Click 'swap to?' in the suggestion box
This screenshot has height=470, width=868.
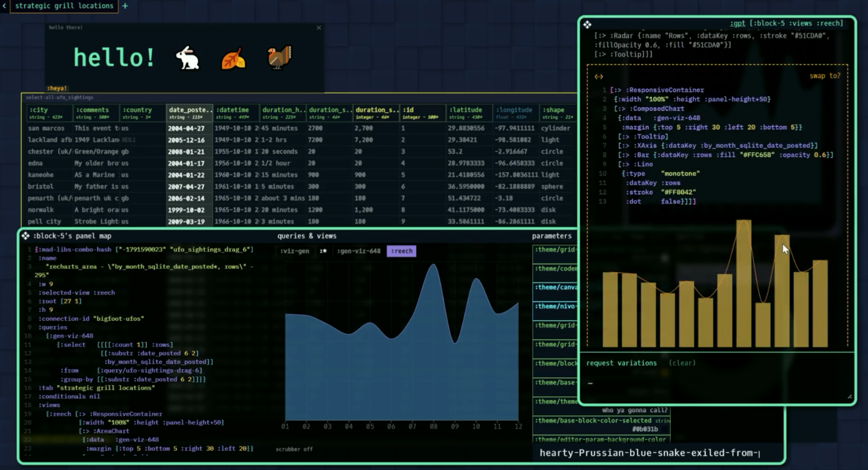pyautogui.click(x=825, y=76)
